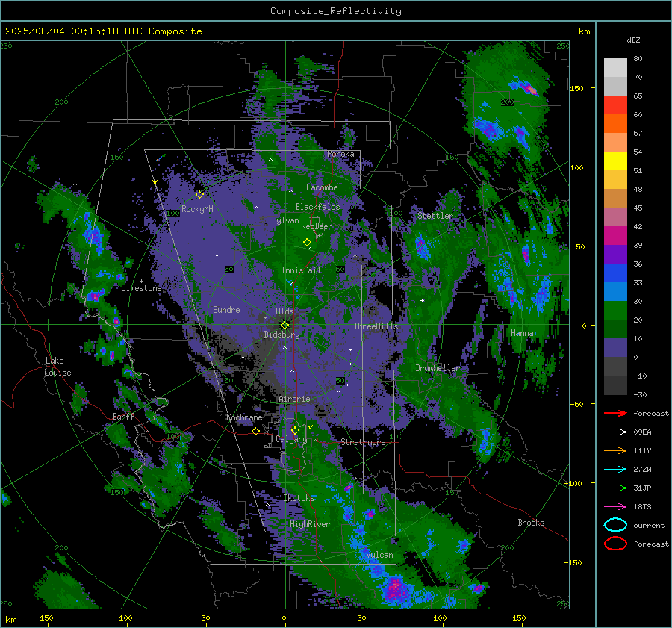Click the white 09EA arrow icon
672x628 pixels.
pos(615,432)
